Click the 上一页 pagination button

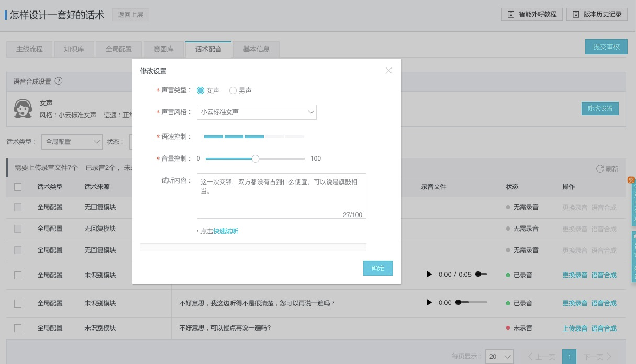[x=541, y=357]
